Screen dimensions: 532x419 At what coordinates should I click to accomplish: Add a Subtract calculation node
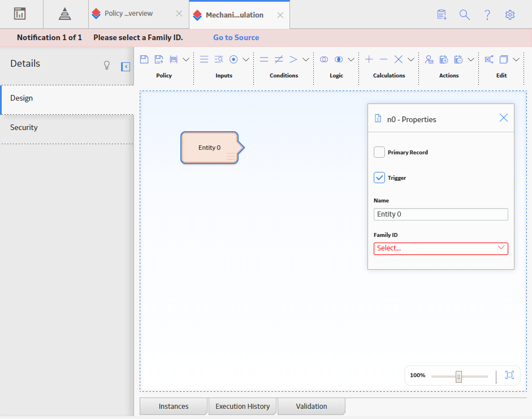tap(384, 59)
